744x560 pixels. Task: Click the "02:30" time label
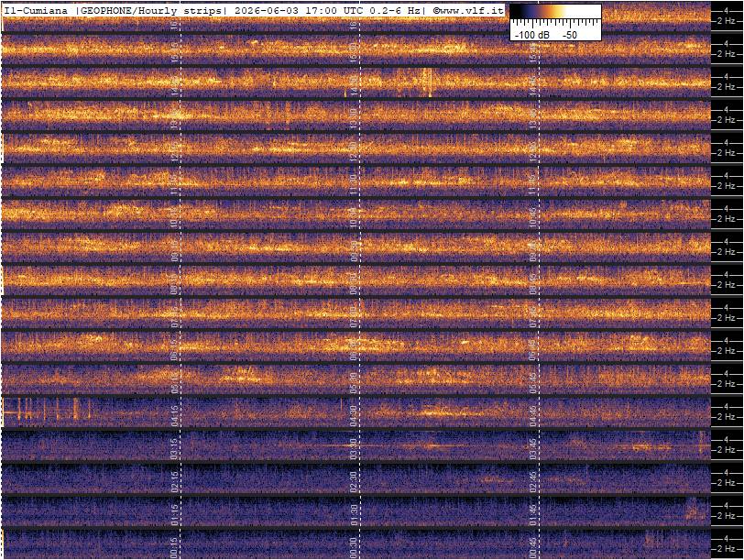[x=354, y=482]
